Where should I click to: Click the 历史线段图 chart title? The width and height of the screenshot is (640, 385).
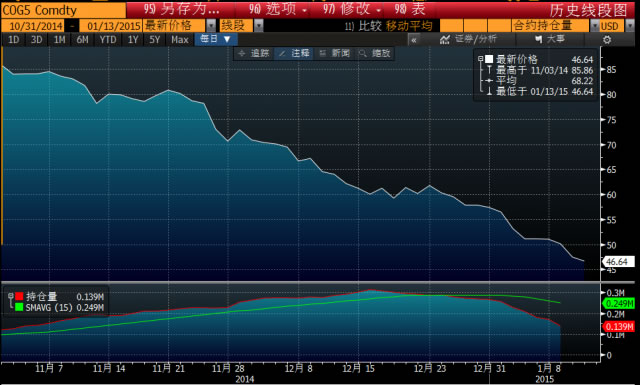pos(588,10)
